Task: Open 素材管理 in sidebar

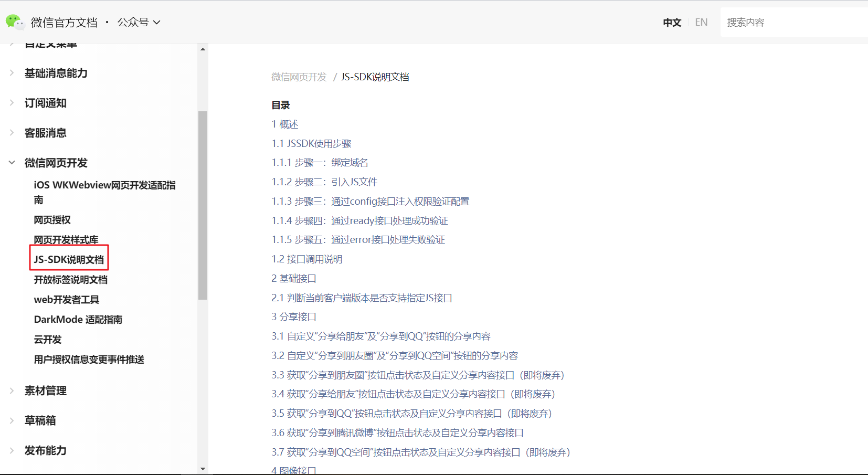Action: tap(46, 390)
